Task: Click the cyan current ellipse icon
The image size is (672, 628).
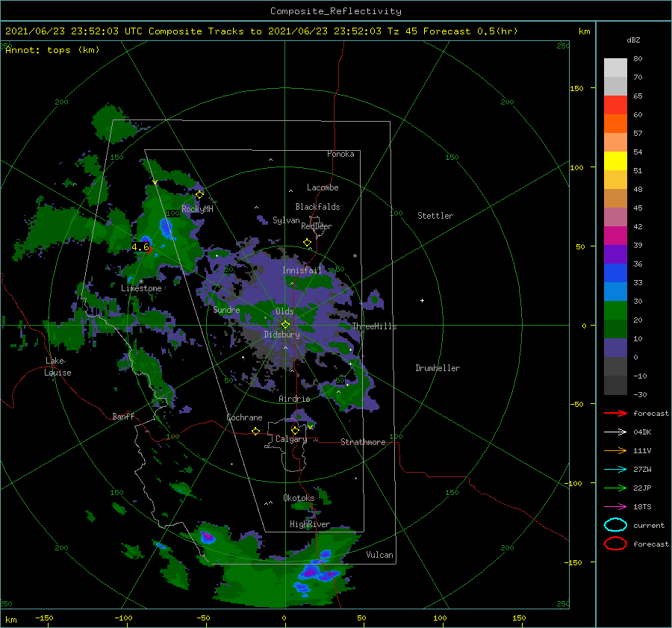Action: click(x=615, y=525)
